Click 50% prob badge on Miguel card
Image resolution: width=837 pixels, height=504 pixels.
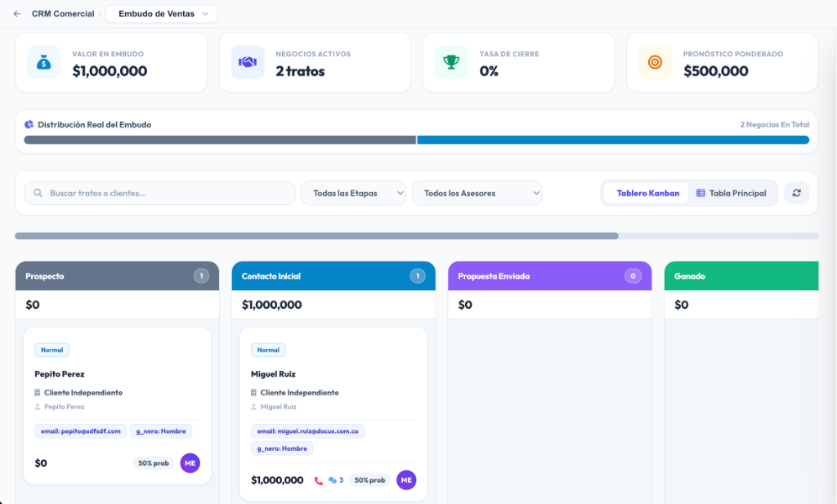point(369,480)
